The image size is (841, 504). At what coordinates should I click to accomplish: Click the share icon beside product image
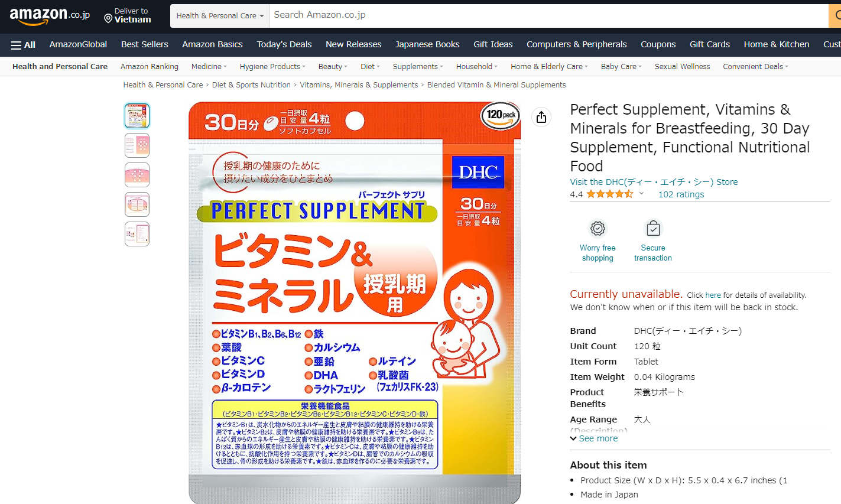pyautogui.click(x=541, y=117)
